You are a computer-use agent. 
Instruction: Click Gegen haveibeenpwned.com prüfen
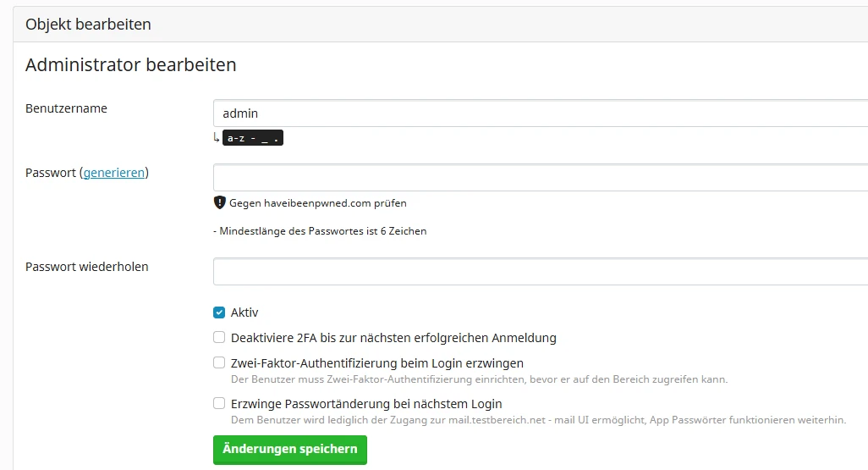(318, 203)
